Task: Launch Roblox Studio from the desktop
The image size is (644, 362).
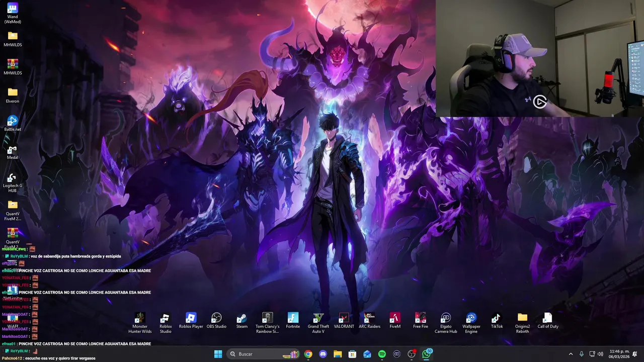Action: (x=166, y=323)
